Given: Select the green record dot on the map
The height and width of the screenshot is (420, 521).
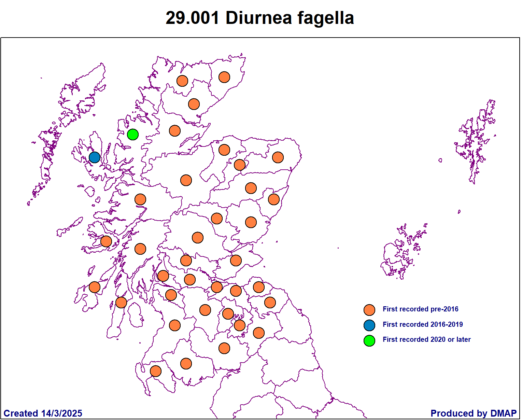Looking at the screenshot, I should 133,135.
